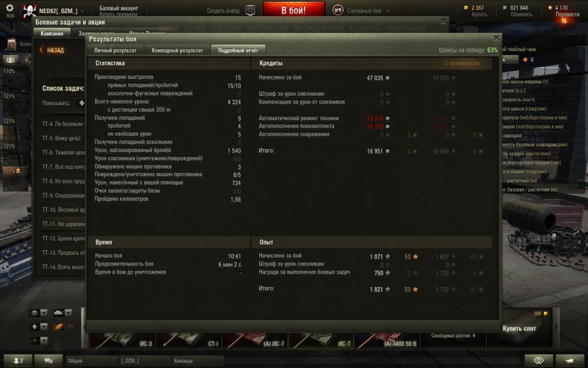Viewport: 588px width, 368px height.
Task: Click the random battle mode icon
Action: coord(338,10)
